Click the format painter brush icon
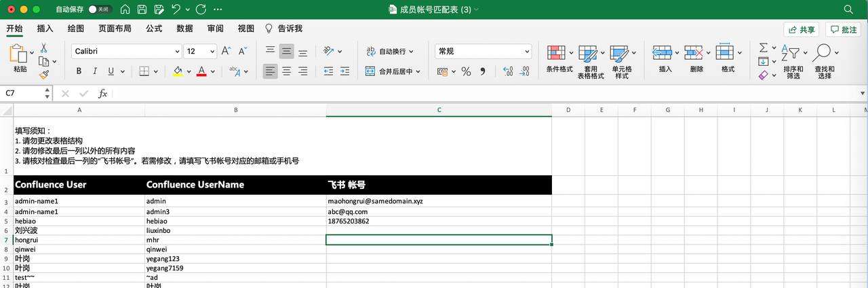868x288 pixels. click(44, 75)
